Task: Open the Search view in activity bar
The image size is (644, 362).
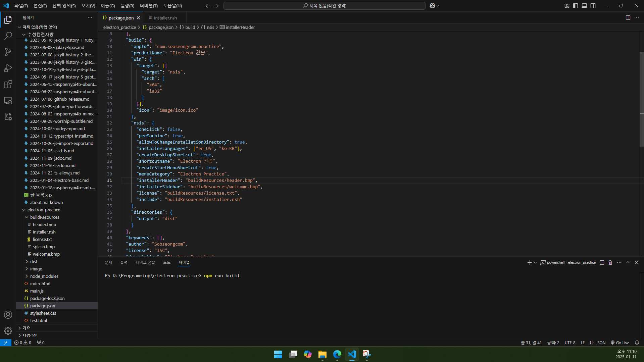Action: pyautogui.click(x=8, y=36)
